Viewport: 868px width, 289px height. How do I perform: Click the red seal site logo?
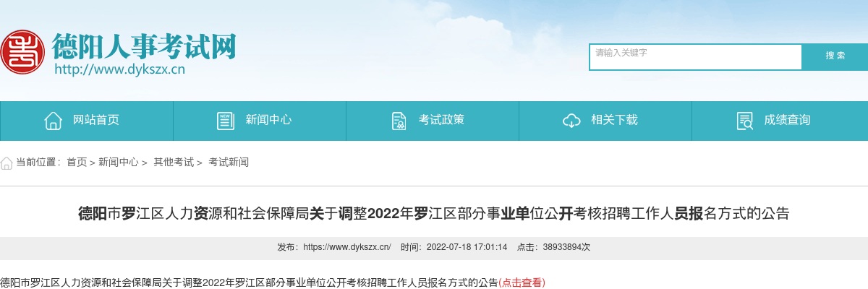[22, 51]
